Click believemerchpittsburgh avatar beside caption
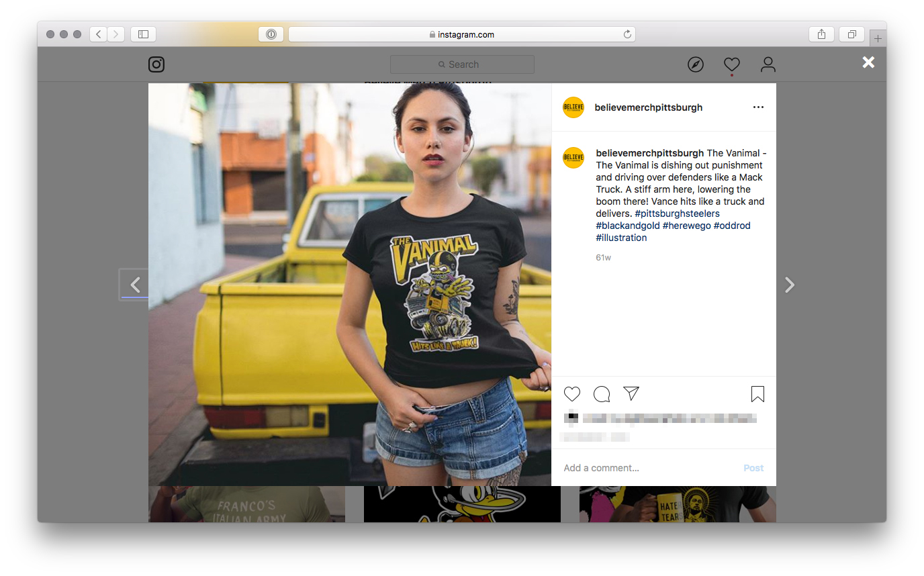The height and width of the screenshot is (576, 924). 573,158
